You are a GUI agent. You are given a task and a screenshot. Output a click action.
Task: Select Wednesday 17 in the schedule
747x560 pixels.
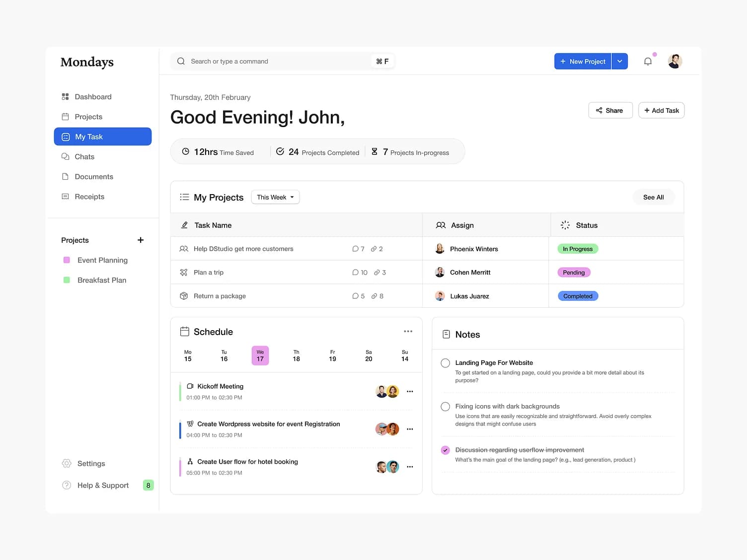point(260,355)
